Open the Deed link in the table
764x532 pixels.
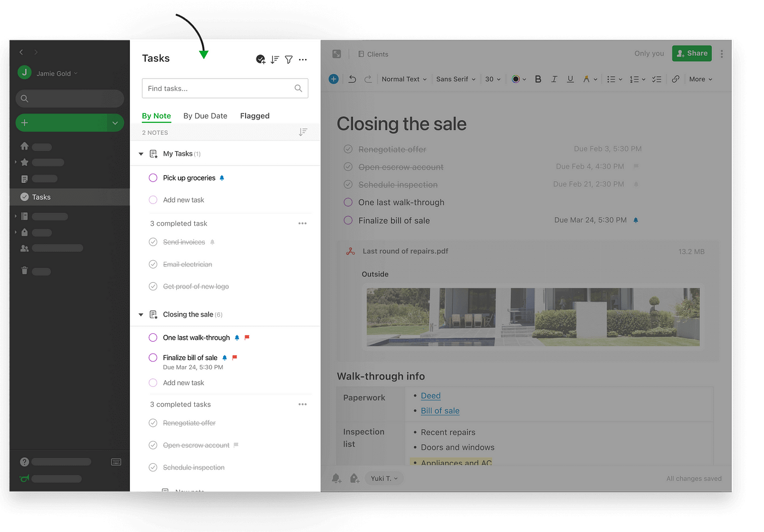(431, 396)
